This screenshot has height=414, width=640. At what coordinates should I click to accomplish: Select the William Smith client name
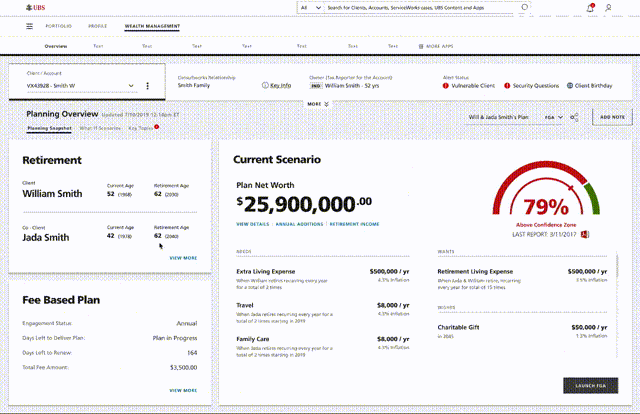coord(52,194)
